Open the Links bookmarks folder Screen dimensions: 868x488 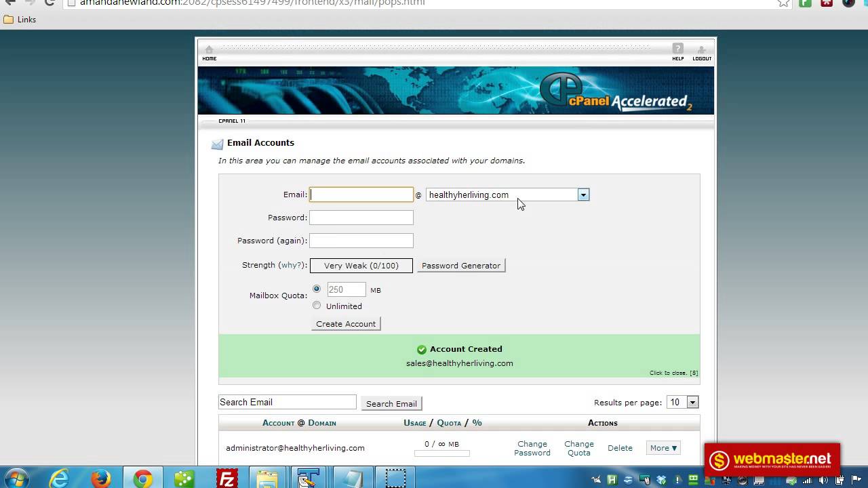coord(20,20)
